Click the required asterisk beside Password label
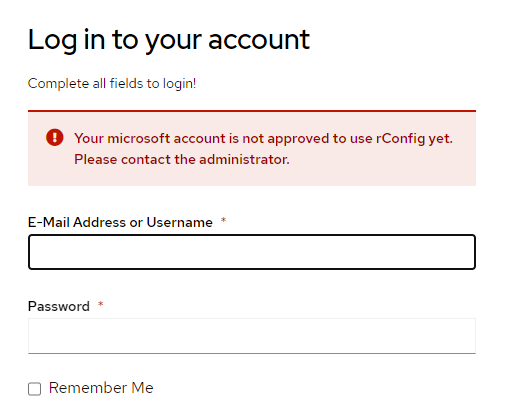The width and height of the screenshot is (510, 411). [101, 304]
